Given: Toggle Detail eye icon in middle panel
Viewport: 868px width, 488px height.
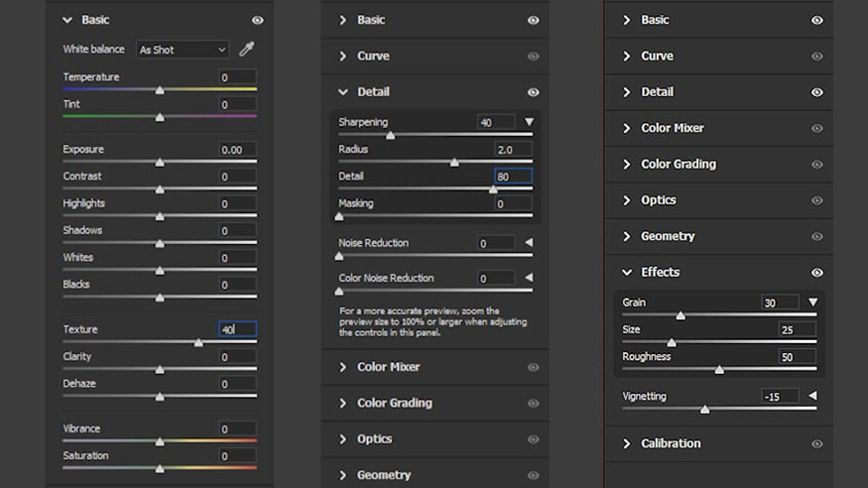Looking at the screenshot, I should point(533,92).
